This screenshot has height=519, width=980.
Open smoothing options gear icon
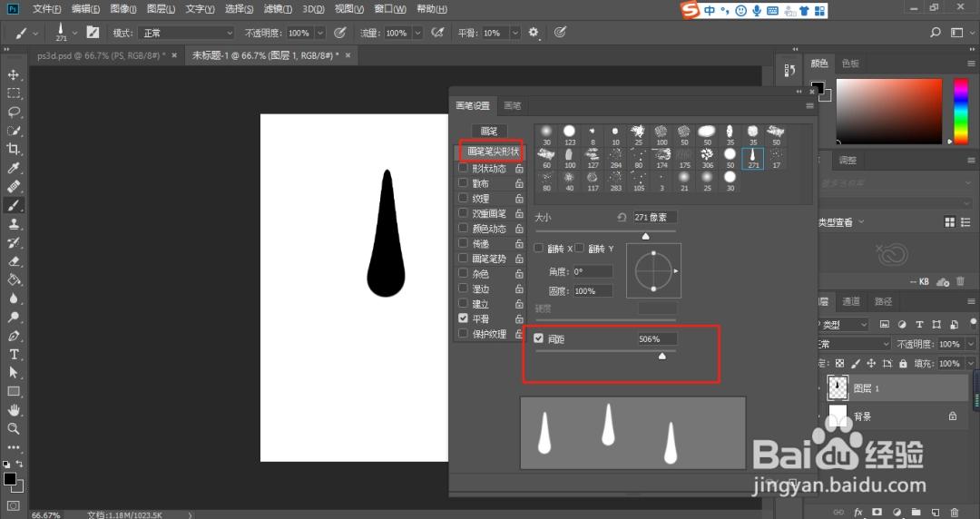[534, 33]
